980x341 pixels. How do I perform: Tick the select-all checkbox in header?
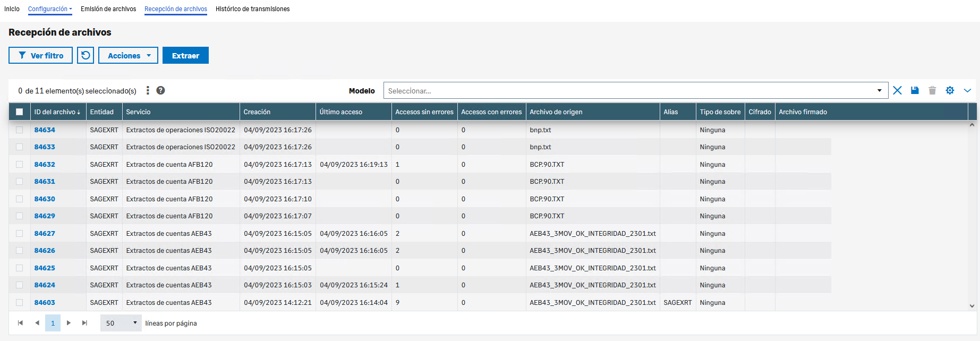20,112
